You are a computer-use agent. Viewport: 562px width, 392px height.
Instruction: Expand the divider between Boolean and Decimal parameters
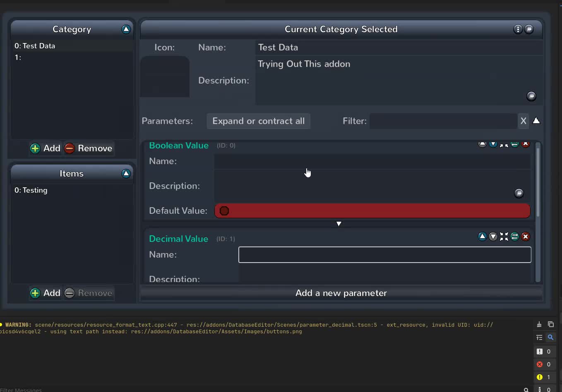[x=339, y=224]
